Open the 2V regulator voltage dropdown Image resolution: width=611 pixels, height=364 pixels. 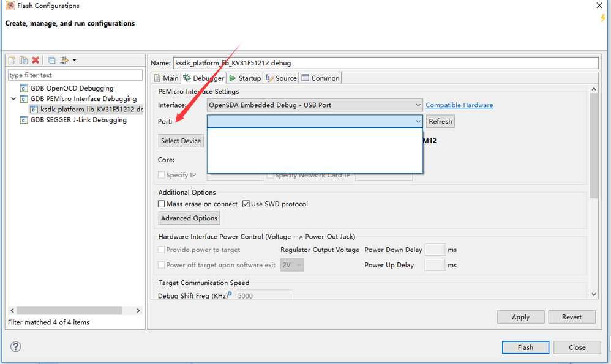coord(292,265)
